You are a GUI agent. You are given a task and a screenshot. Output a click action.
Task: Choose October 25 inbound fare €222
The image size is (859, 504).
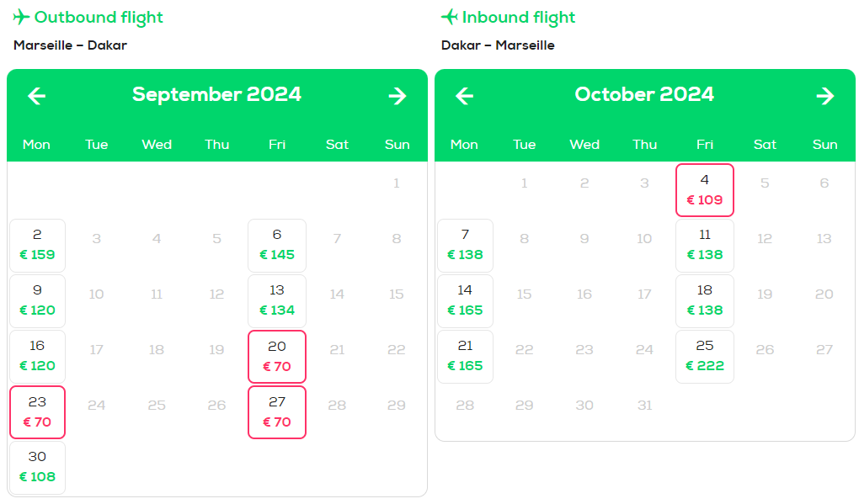[705, 357]
